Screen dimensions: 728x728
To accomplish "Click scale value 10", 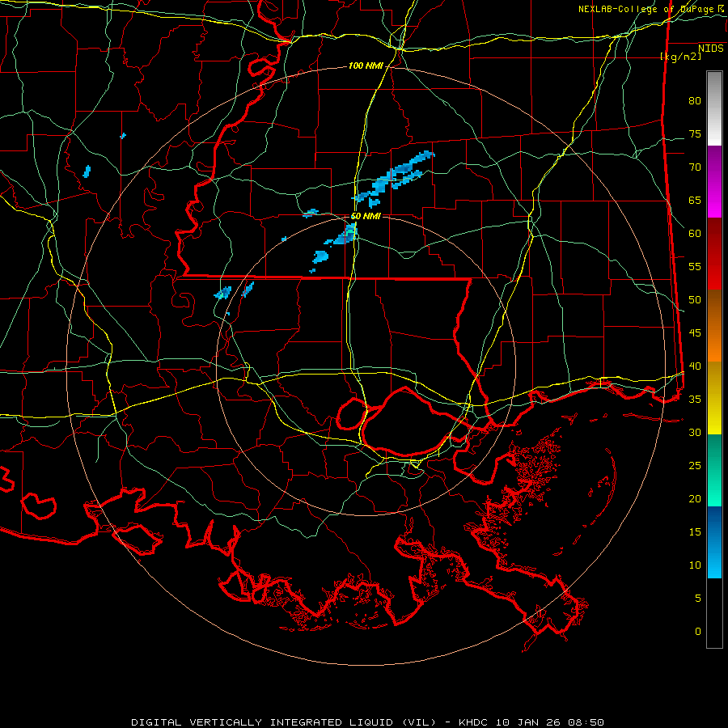I will point(695,565).
